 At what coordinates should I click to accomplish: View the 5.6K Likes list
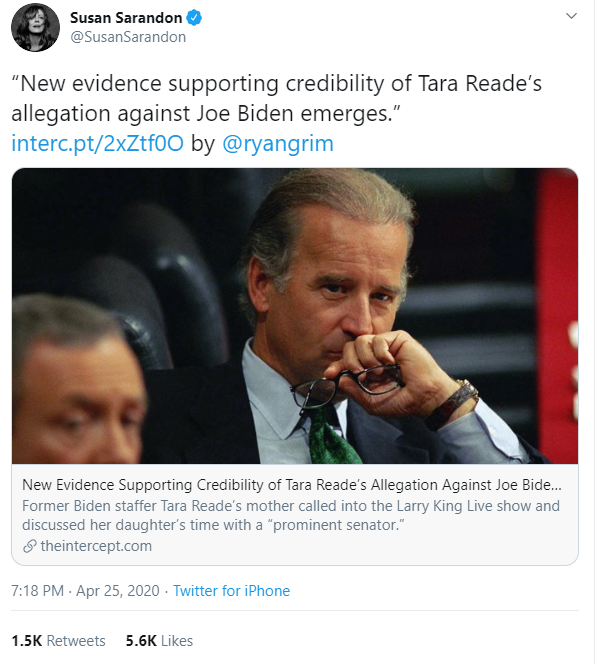coord(159,640)
